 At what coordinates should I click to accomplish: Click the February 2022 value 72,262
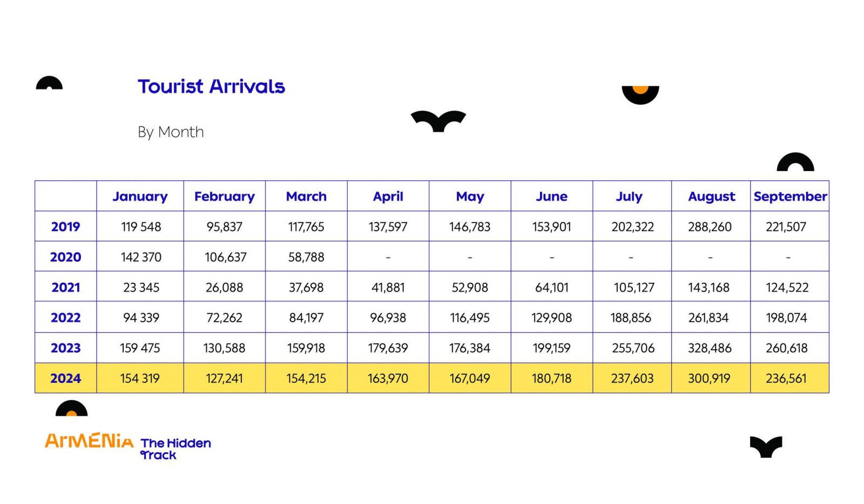224,318
